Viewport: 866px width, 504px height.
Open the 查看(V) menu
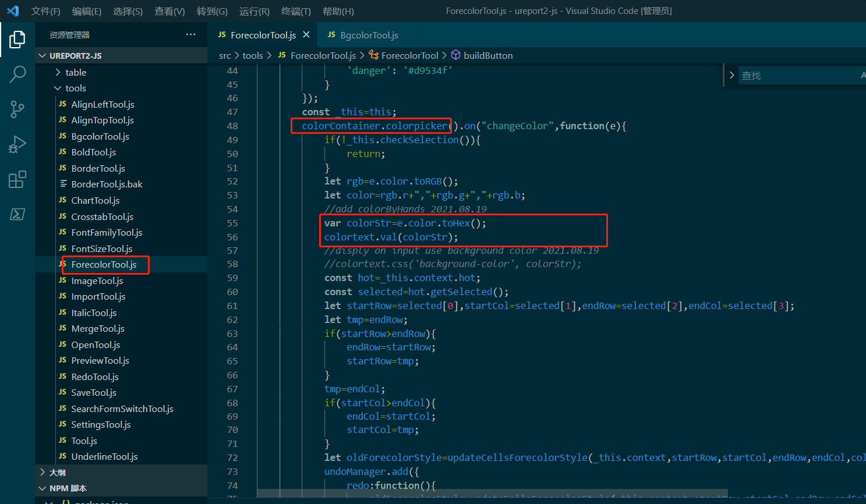(x=169, y=11)
